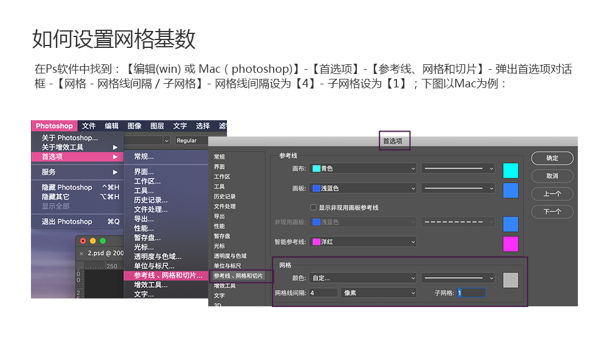The width and height of the screenshot is (607, 364).
Task: Click the red close dot of 2.psd window
Action: (83, 241)
